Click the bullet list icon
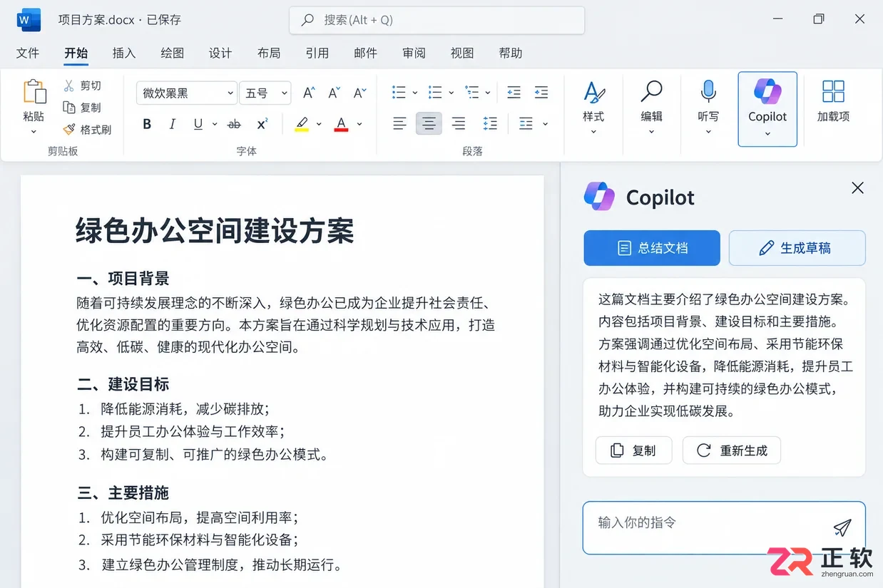This screenshot has height=588, width=883. [399, 93]
